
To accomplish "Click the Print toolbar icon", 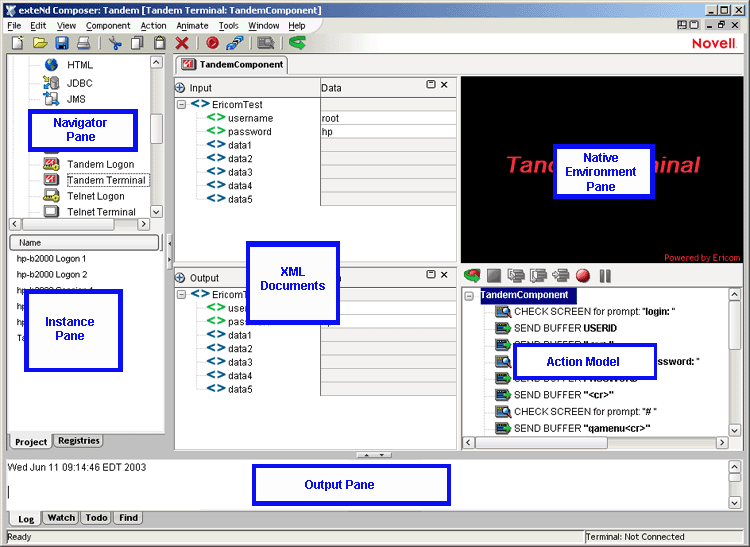I will (x=84, y=43).
